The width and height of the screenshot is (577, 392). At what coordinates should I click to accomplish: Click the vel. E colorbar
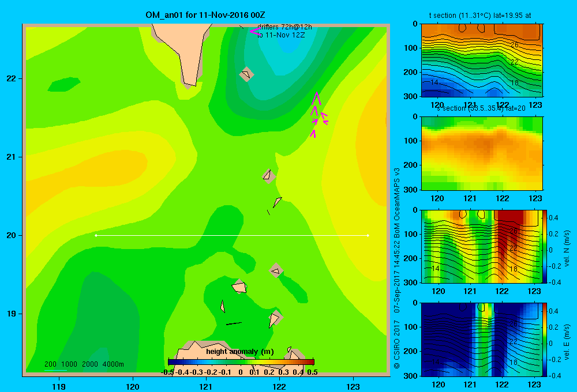pos(545,340)
